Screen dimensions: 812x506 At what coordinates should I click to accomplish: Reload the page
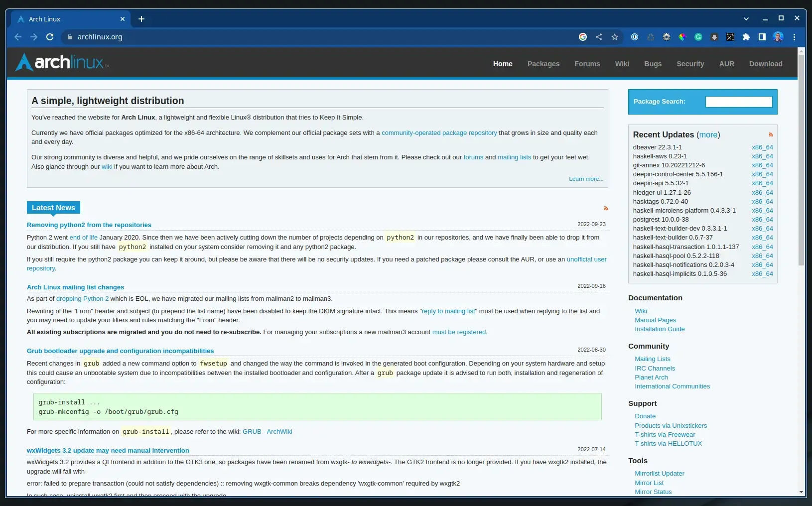[x=50, y=37]
